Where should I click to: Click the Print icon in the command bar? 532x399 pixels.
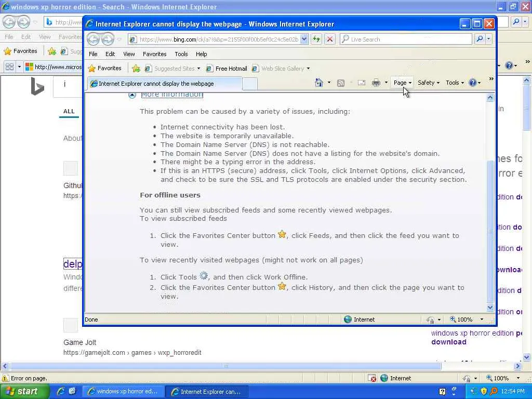[376, 83]
